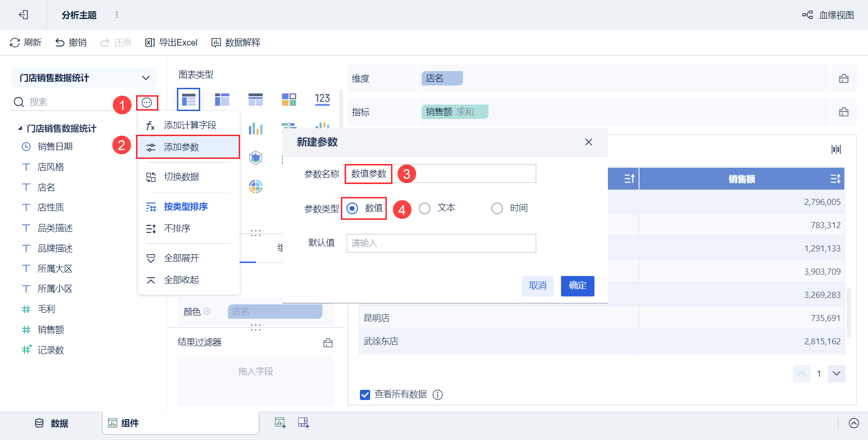Click the 取消 button in dialog

pos(537,286)
